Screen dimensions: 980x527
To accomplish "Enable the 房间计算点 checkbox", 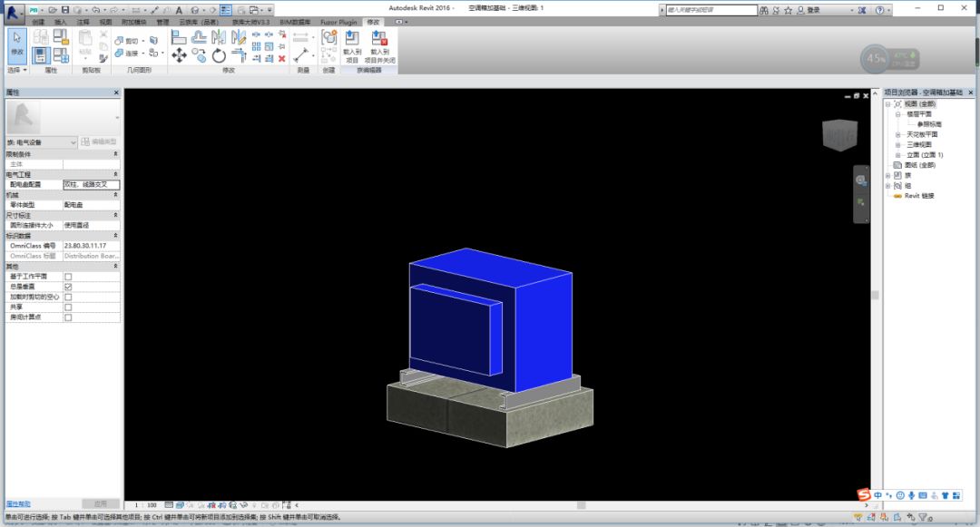I will coord(68,317).
